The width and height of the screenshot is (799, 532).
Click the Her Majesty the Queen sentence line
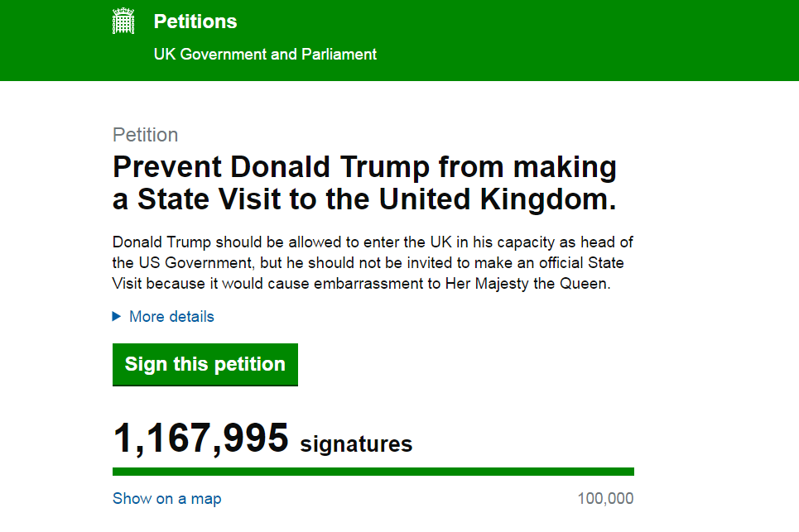pyautogui.click(x=361, y=284)
